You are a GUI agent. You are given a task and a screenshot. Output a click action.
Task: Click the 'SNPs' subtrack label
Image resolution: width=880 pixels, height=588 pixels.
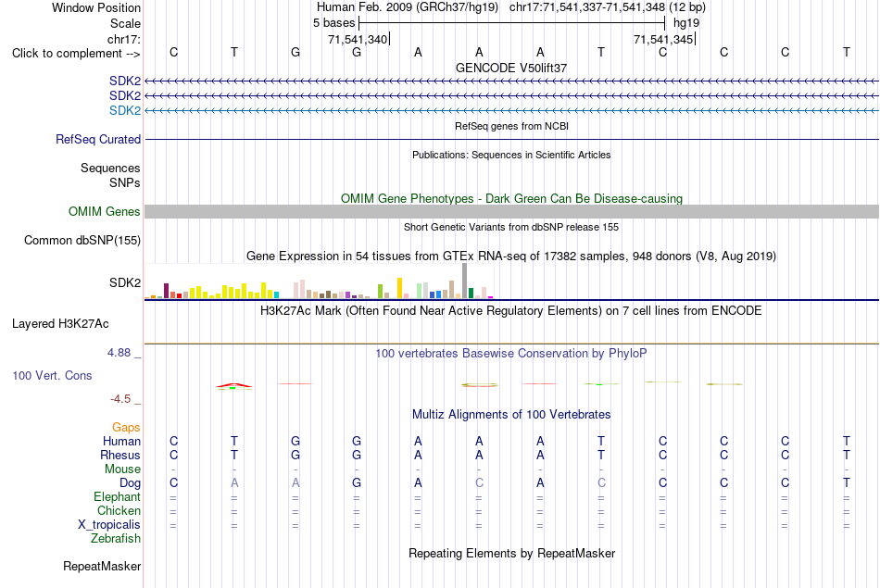click(x=125, y=183)
